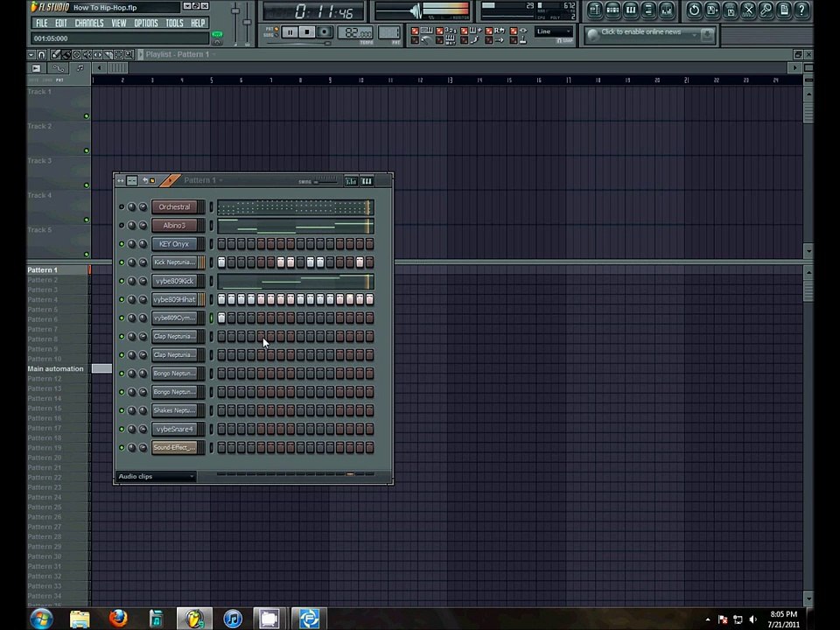Click the one-click recording microphone icon

tap(766, 10)
